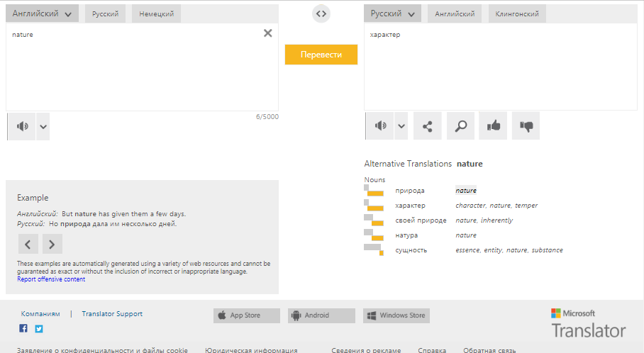Open Report offensive content link
Image resolution: width=644 pixels, height=353 pixels.
click(x=51, y=279)
